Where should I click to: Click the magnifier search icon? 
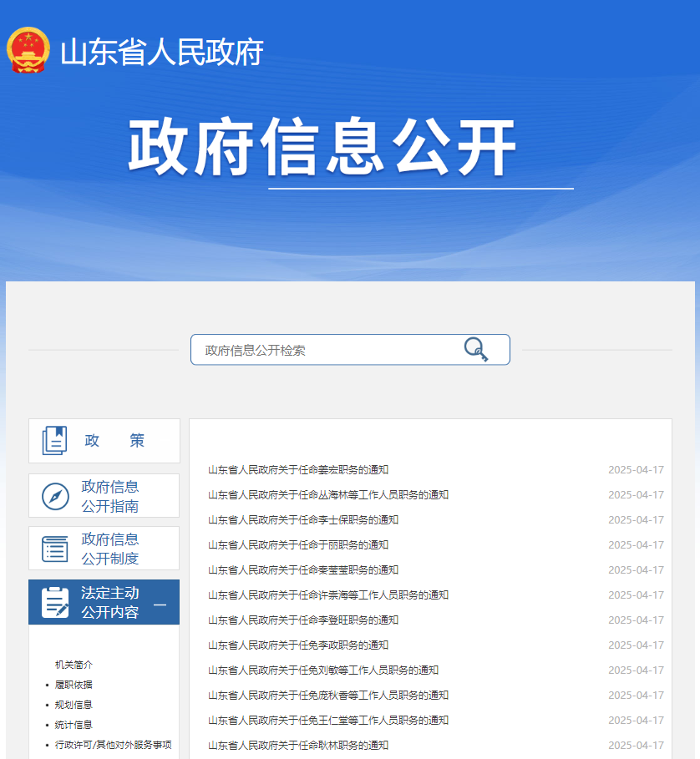pos(475,349)
